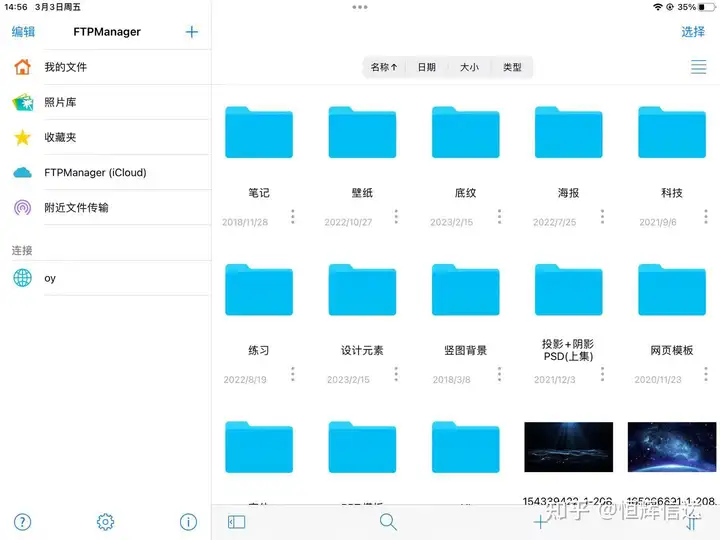Tap the 编辑 button
Screen dimensions: 720x540
point(23,32)
